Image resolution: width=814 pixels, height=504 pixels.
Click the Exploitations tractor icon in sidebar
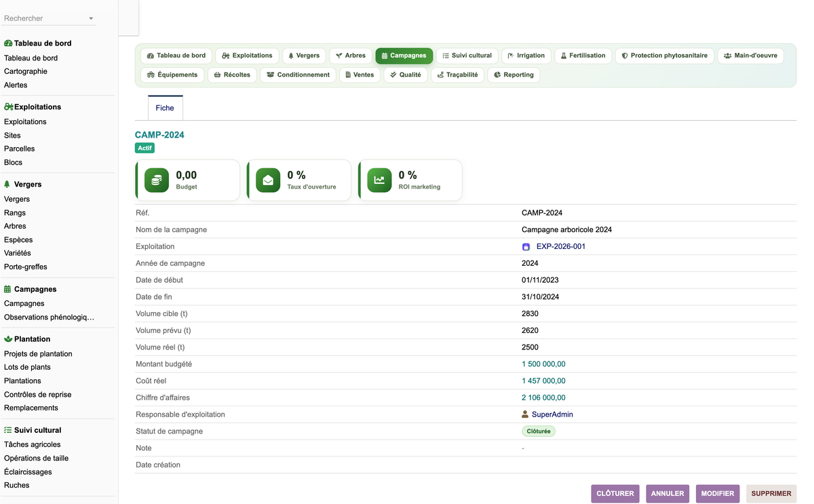click(x=9, y=107)
